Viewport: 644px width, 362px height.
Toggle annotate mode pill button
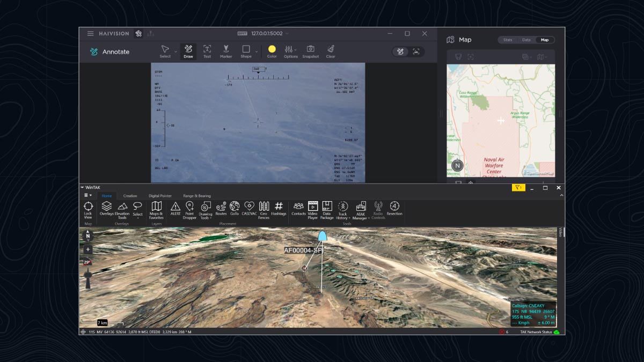click(x=400, y=51)
